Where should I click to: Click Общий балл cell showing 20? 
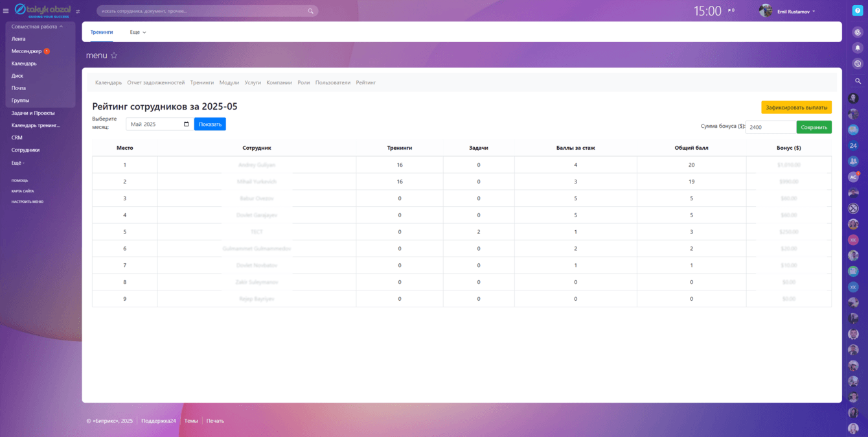pyautogui.click(x=691, y=165)
